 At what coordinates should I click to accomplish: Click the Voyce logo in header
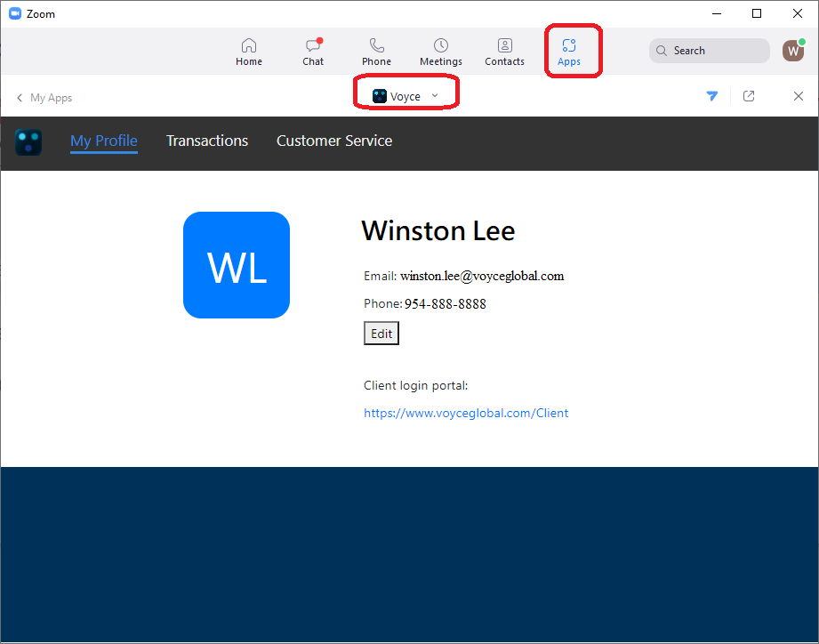coord(28,142)
